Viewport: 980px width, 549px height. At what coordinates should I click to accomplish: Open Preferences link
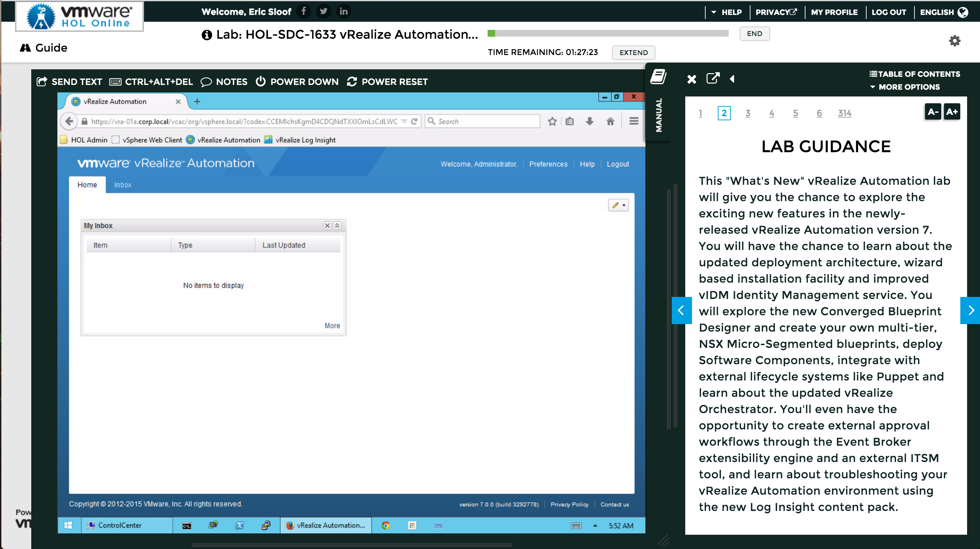click(x=548, y=164)
